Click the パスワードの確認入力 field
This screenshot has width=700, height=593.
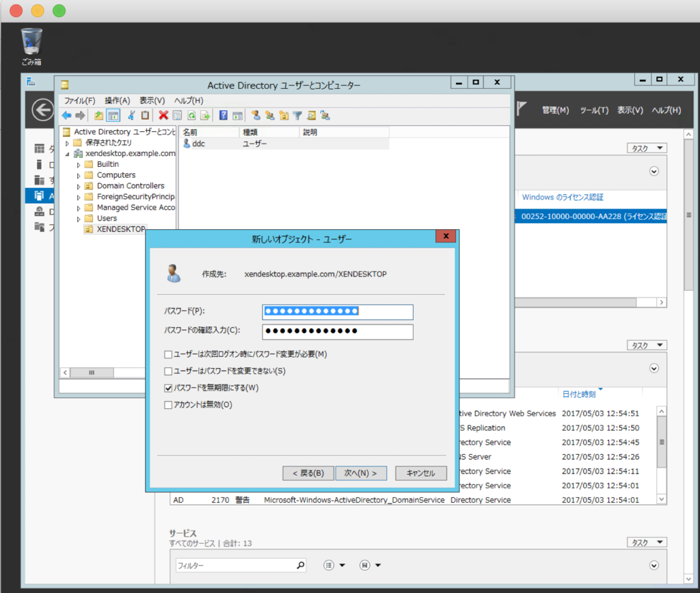point(338,331)
